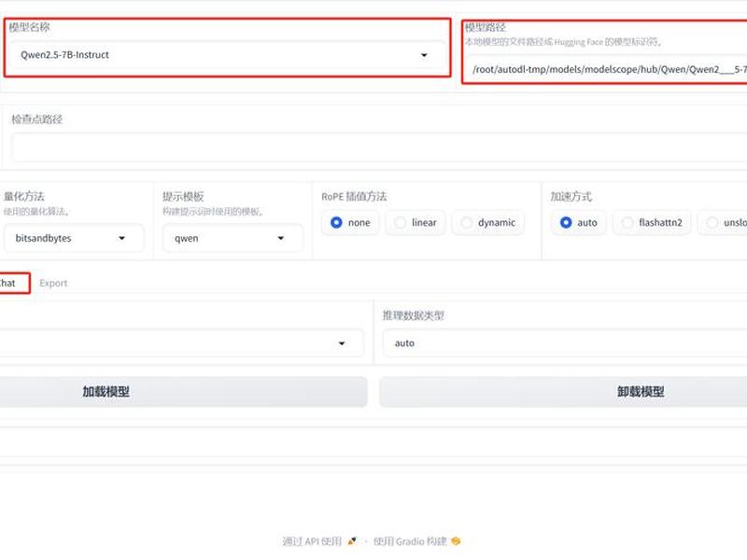Select the none RoPE radio button
The image size is (747, 560).
coord(351,222)
